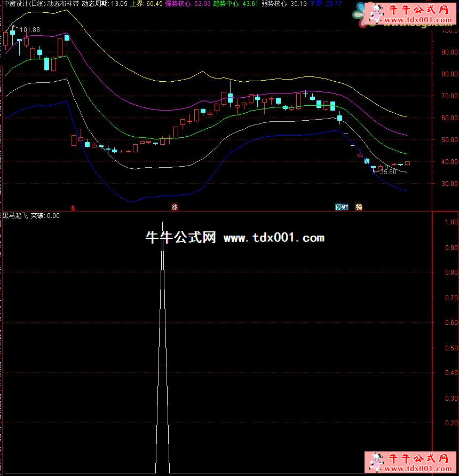The width and height of the screenshot is (459, 476).
Task: Click the 60.00 price axis label
Action: pyautogui.click(x=449, y=118)
